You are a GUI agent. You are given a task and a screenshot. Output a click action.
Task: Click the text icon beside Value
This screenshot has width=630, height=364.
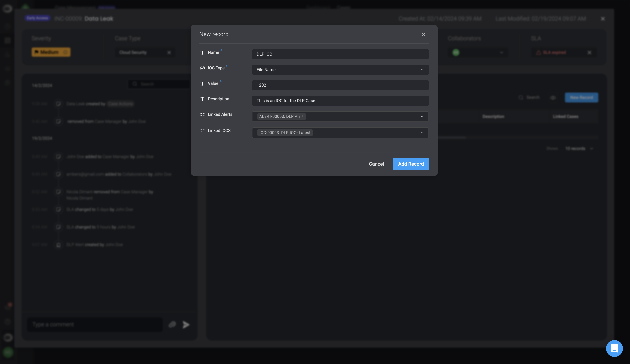[202, 83]
